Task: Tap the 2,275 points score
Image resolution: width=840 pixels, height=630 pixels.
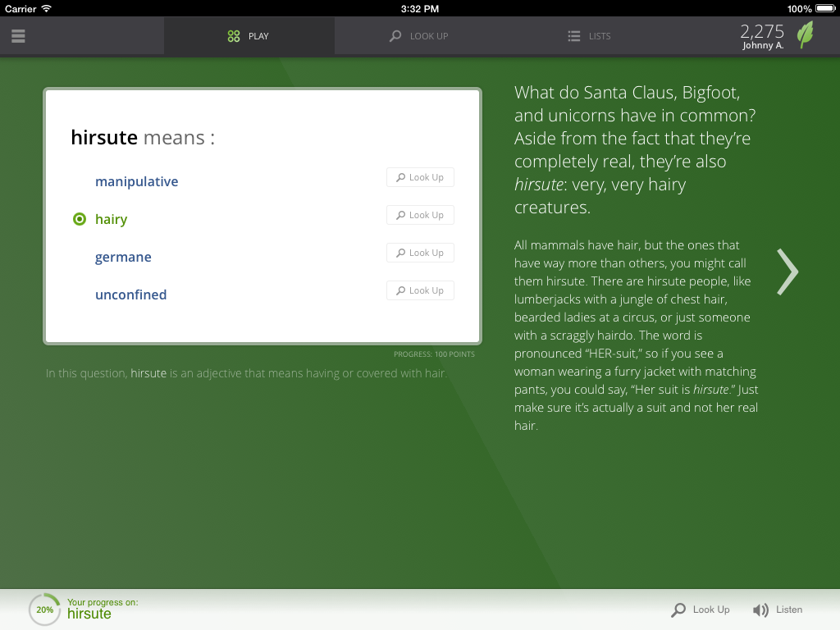Action: [x=762, y=31]
